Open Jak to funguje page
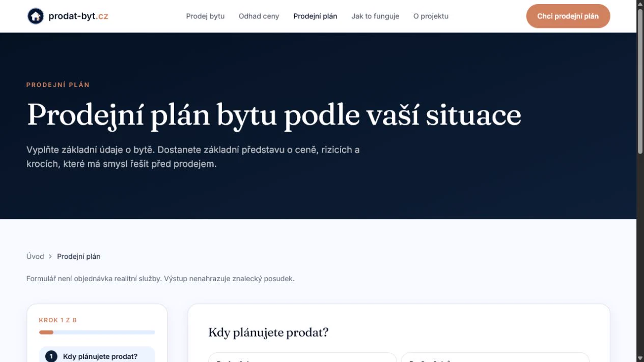Screen dimensions: 644x362 [375, 16]
